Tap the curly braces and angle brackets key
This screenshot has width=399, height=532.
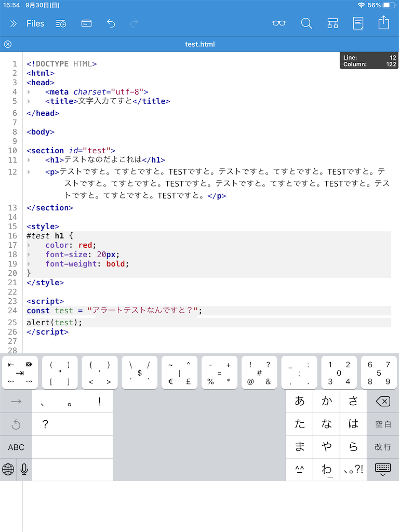[100, 373]
